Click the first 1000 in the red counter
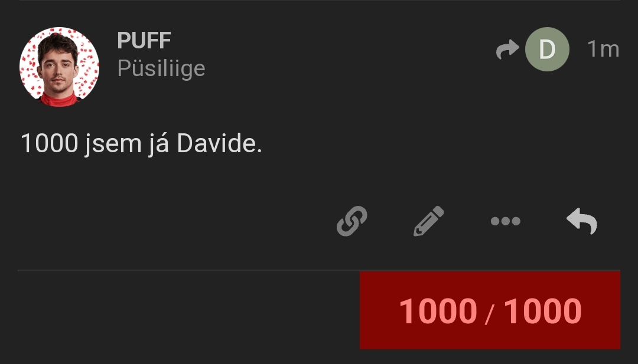The width and height of the screenshot is (638, 364). tap(438, 311)
